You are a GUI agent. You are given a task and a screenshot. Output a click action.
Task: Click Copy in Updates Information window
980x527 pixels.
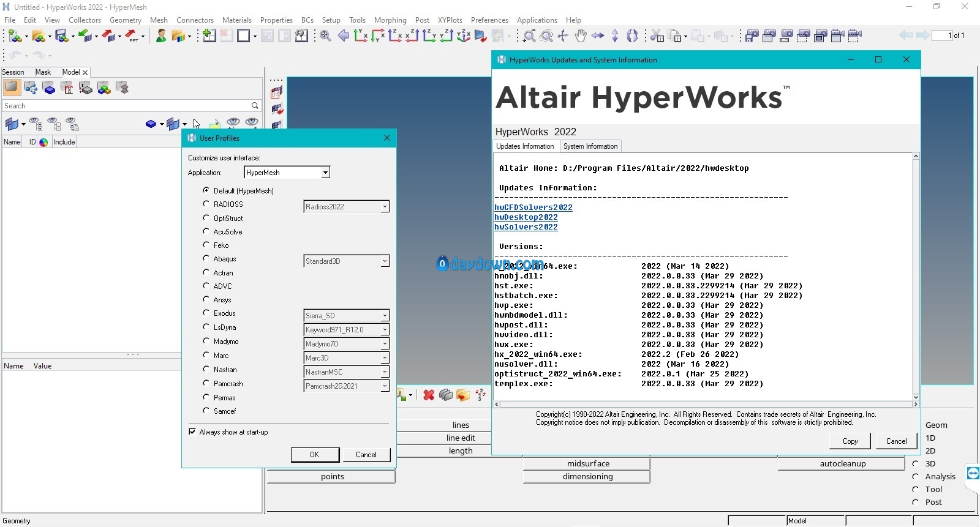(850, 441)
